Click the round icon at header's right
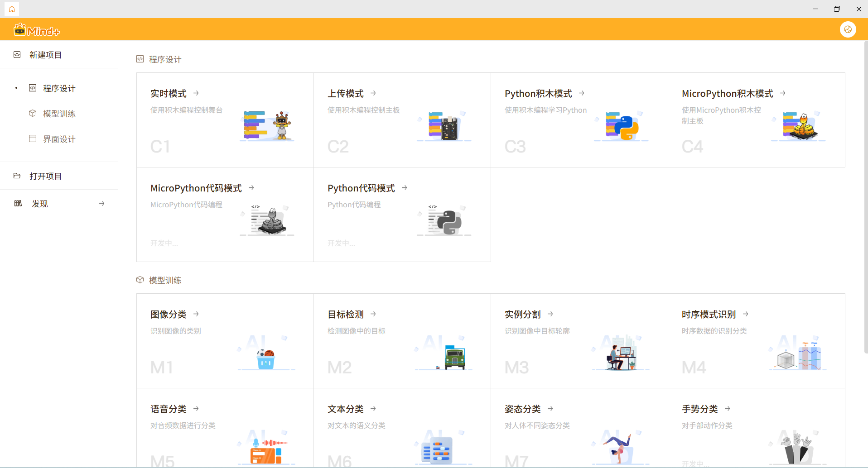The height and width of the screenshot is (468, 868). tap(848, 29)
